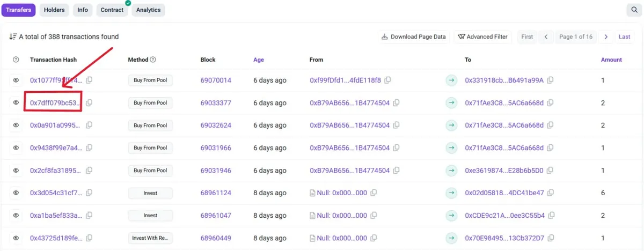644x251 pixels.
Task: Copy transaction hash 0x7dff079bc53
Action: point(89,102)
